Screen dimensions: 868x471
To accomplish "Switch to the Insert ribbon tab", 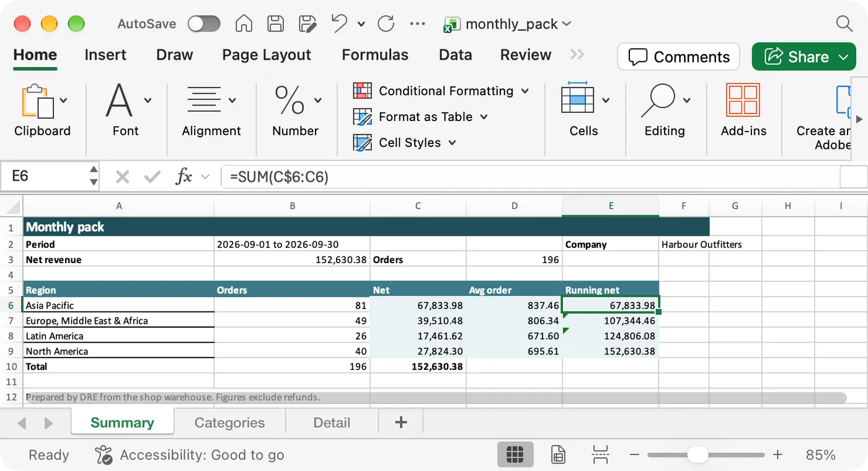I will point(105,55).
